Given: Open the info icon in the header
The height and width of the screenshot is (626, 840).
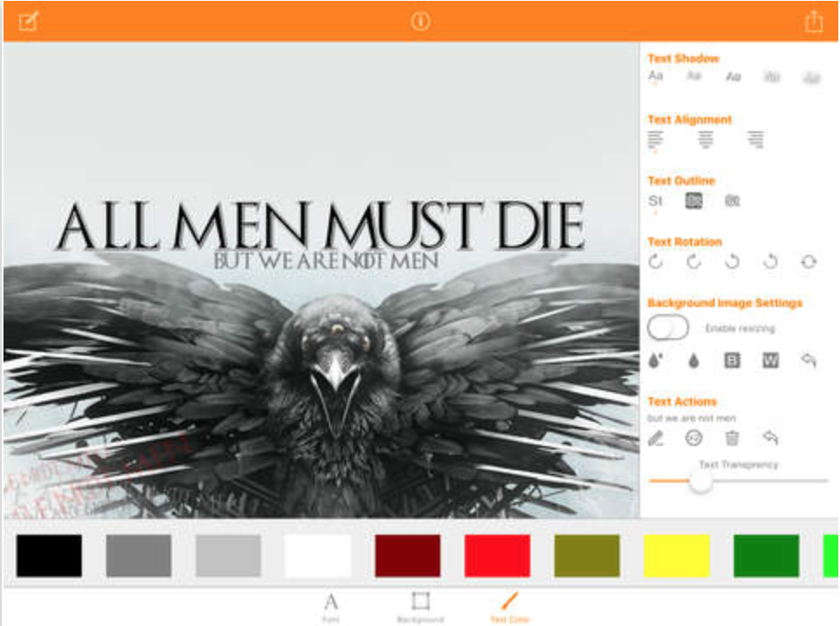Looking at the screenshot, I should [421, 22].
